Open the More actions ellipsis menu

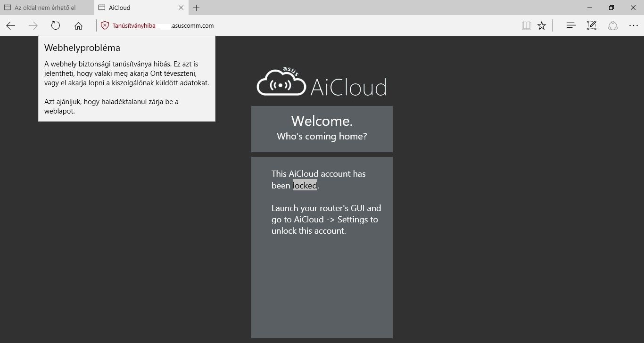point(633,26)
